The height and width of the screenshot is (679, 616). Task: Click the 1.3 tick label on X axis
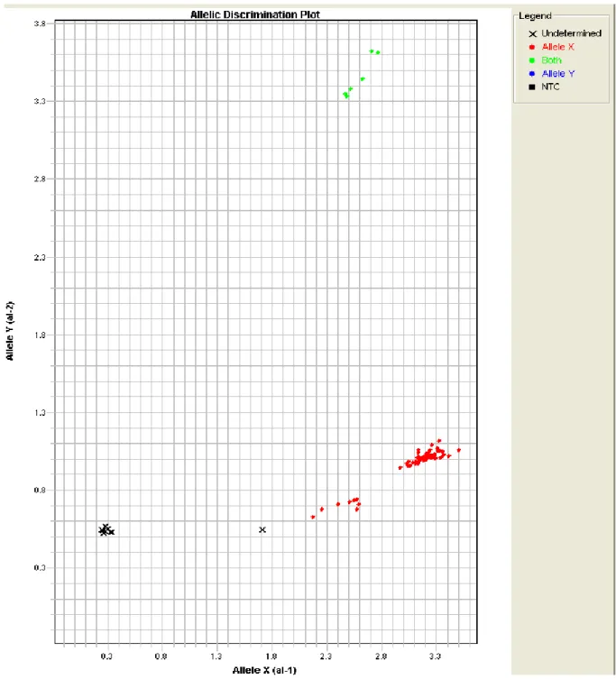(x=216, y=656)
